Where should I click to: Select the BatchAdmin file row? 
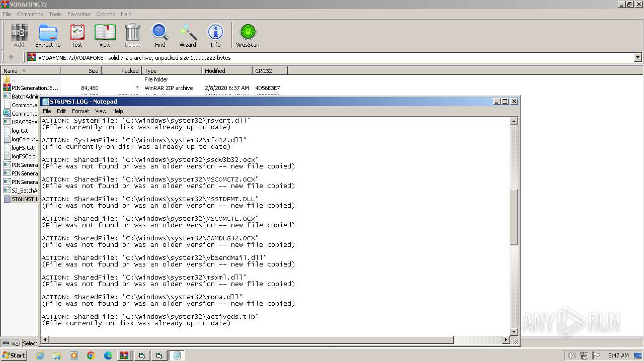point(21,97)
